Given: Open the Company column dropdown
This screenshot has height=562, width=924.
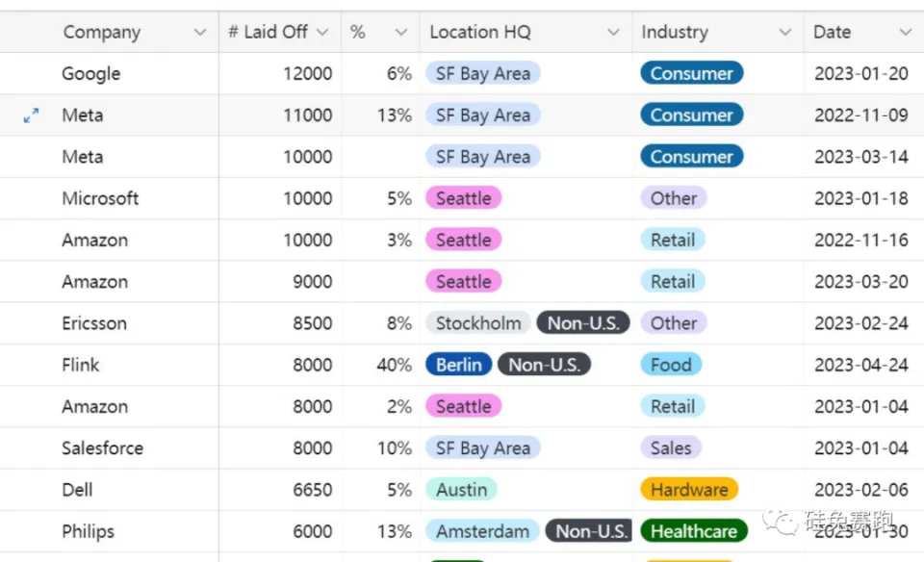Looking at the screenshot, I should click(199, 33).
